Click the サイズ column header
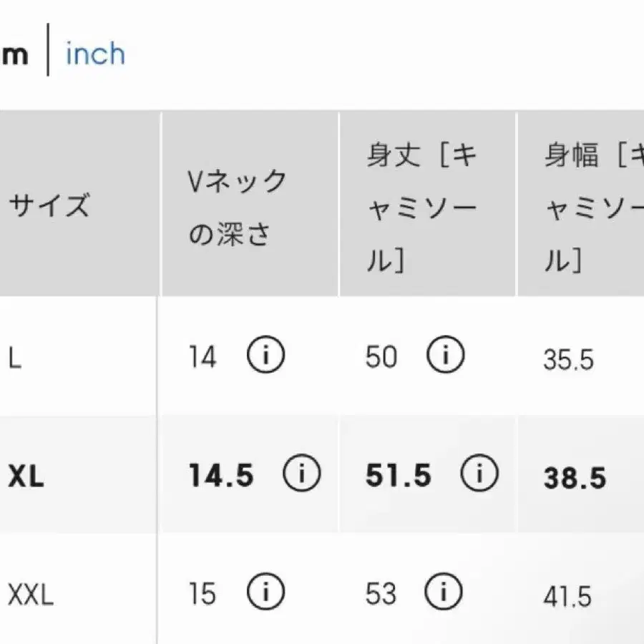The image size is (644, 644). pyautogui.click(x=50, y=204)
